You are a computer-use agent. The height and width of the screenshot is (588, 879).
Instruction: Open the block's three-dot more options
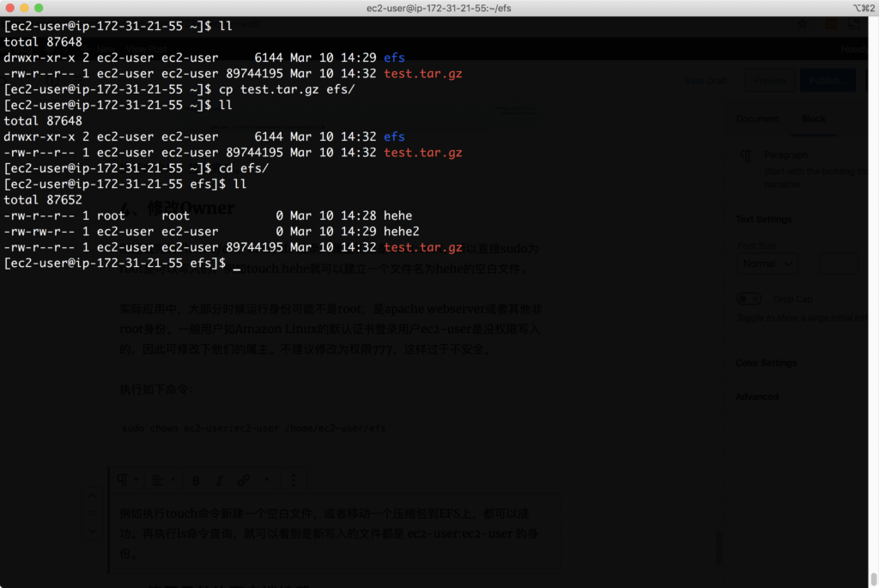[x=294, y=480]
